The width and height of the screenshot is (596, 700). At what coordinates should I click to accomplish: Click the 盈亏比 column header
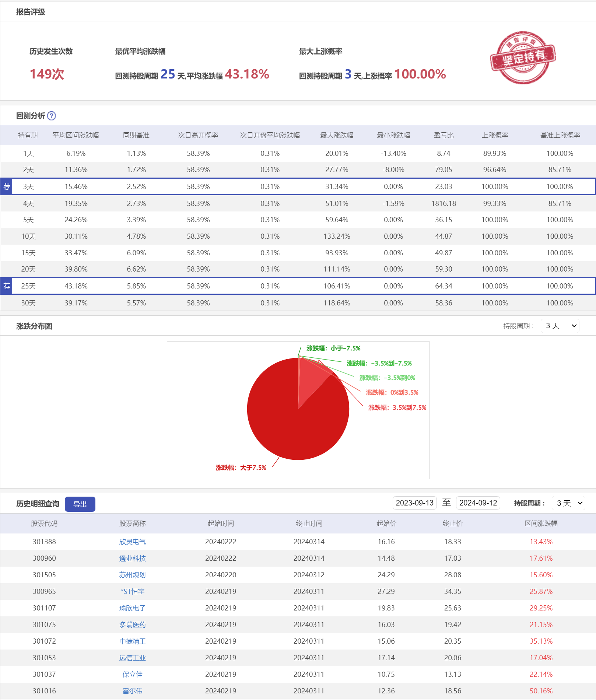pyautogui.click(x=444, y=135)
